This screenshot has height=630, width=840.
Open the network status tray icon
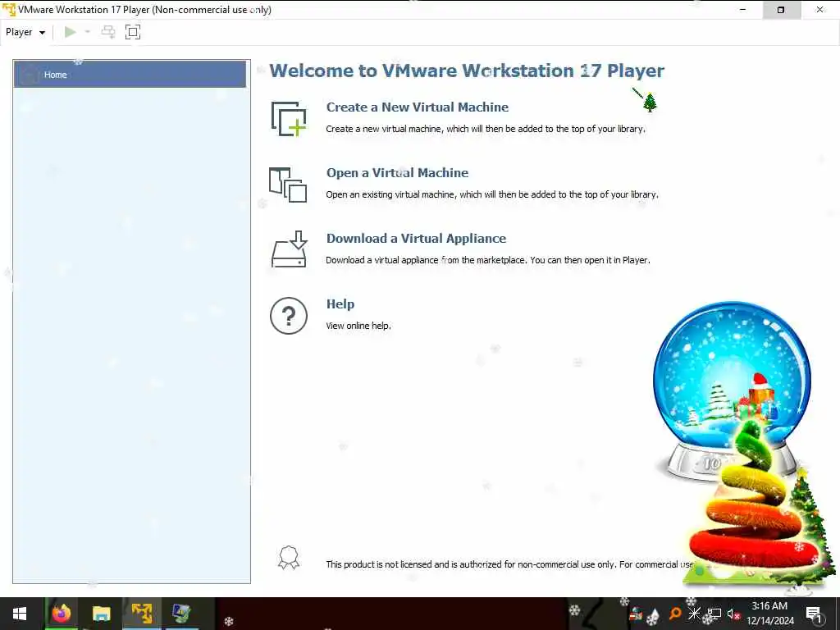[714, 614]
